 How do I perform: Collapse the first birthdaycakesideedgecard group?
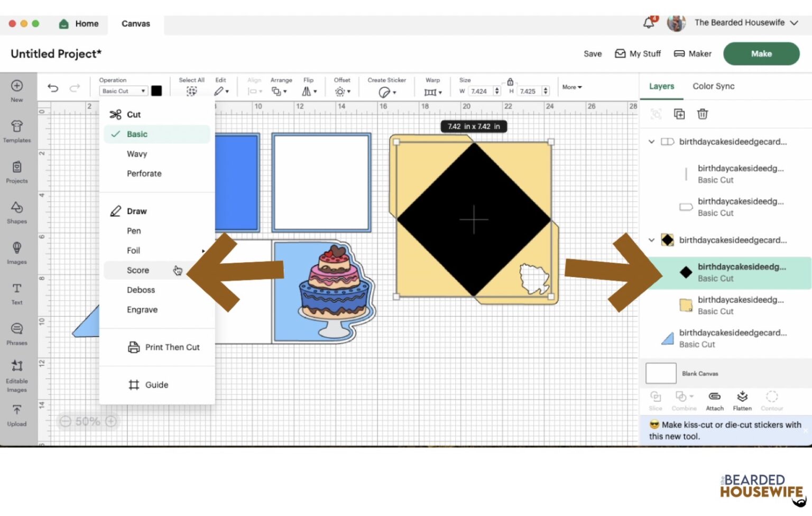click(x=651, y=142)
